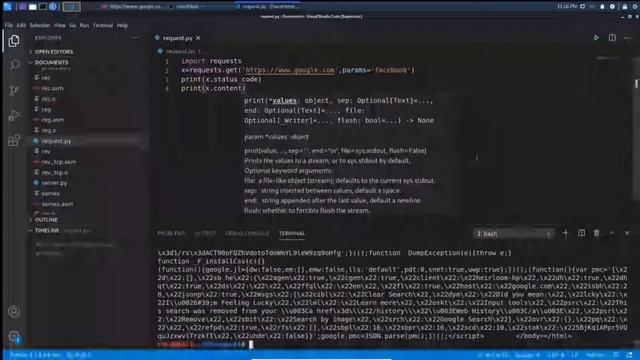Image resolution: width=640 pixels, height=360 pixels.
Task: Expand the Open Editors section
Action: (x=54, y=52)
